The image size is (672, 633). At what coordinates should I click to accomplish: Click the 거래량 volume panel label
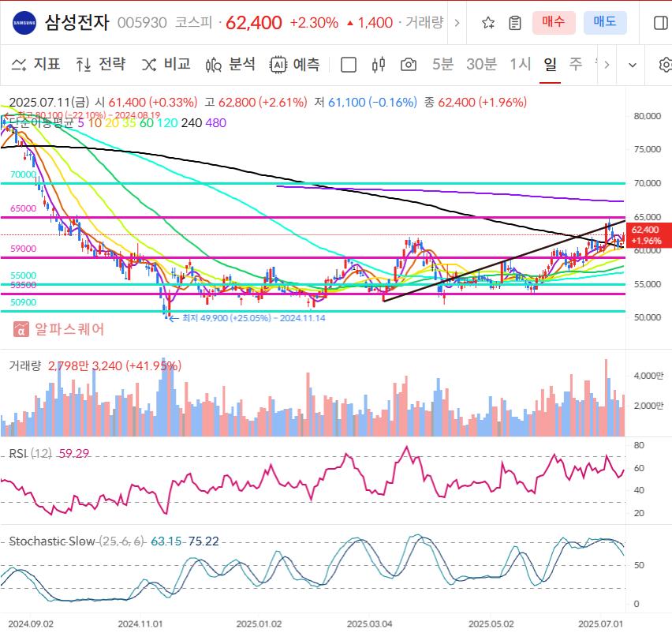coord(25,365)
